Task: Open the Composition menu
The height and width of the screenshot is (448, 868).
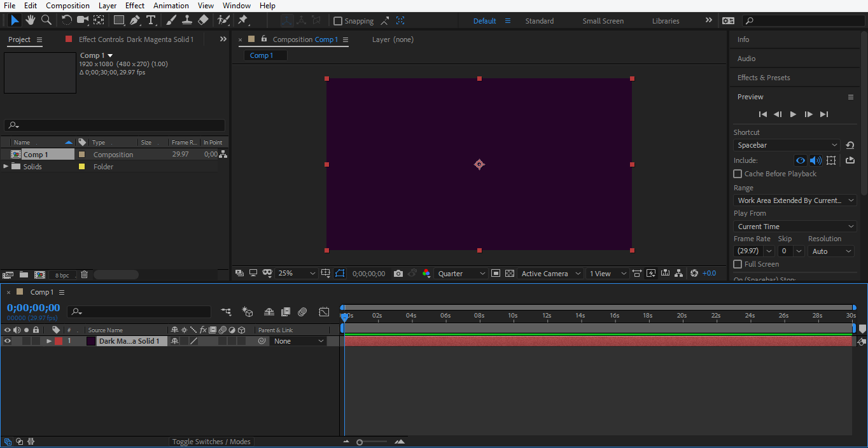Action: pyautogui.click(x=67, y=6)
